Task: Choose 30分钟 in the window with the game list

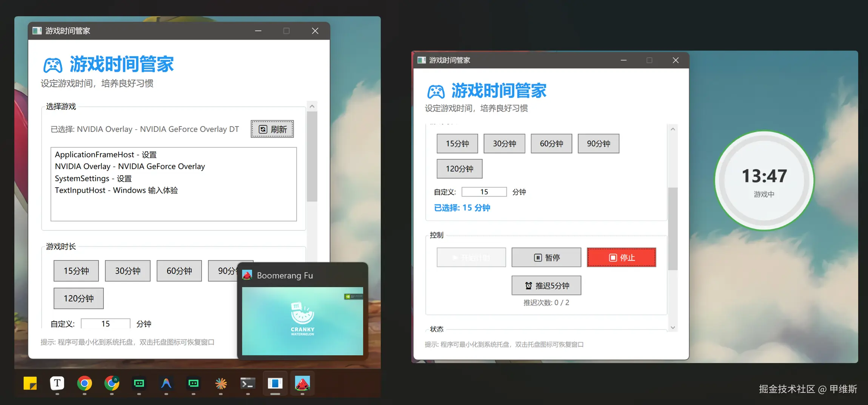Action: point(128,271)
